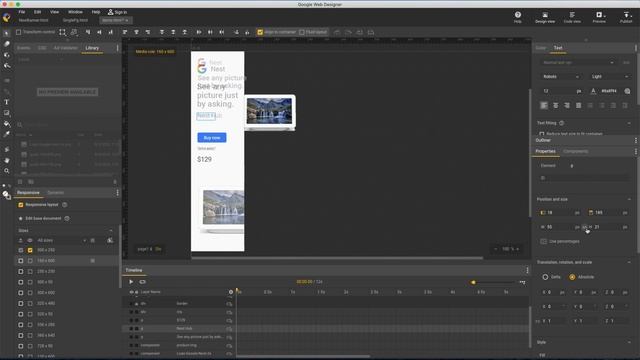Toggle the checkbox for size 160 x 600

[30, 260]
